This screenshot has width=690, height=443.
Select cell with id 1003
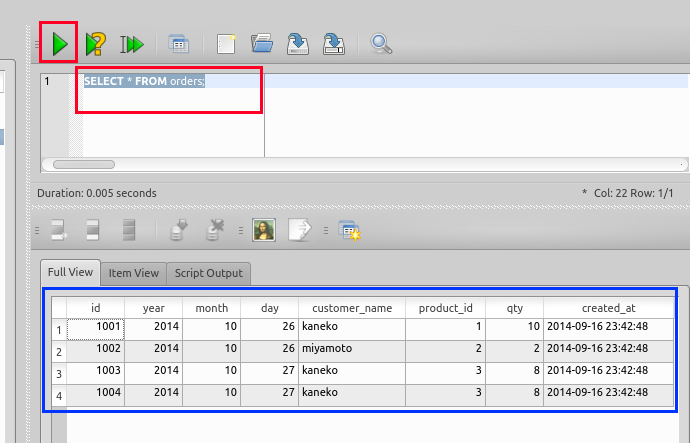tap(95, 373)
